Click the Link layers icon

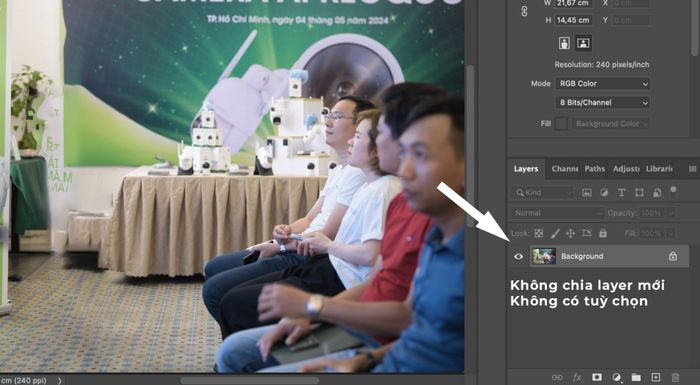click(557, 377)
